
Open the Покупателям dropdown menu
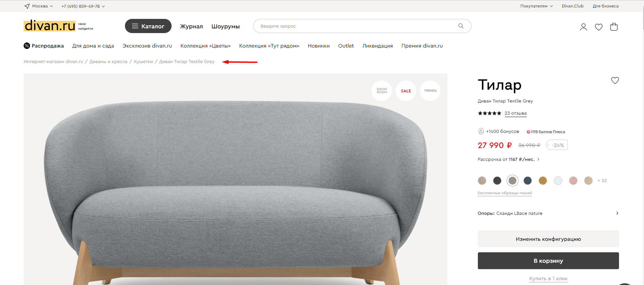click(536, 6)
